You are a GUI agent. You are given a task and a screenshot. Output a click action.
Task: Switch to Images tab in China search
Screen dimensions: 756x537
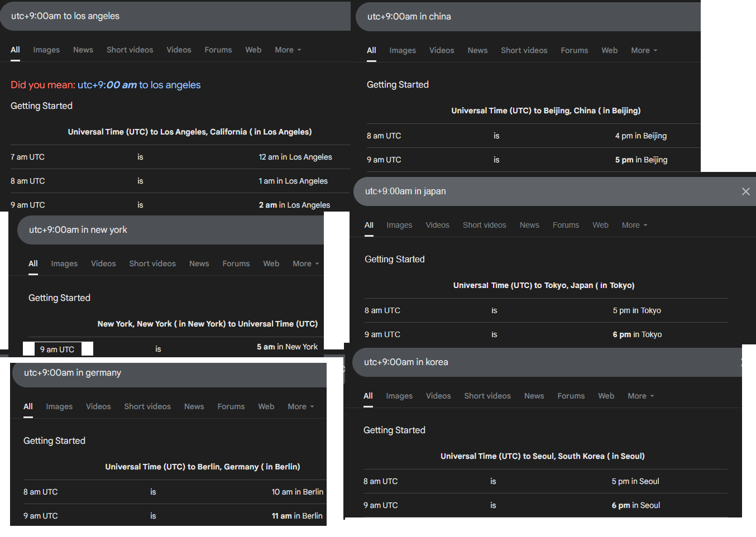pos(403,50)
